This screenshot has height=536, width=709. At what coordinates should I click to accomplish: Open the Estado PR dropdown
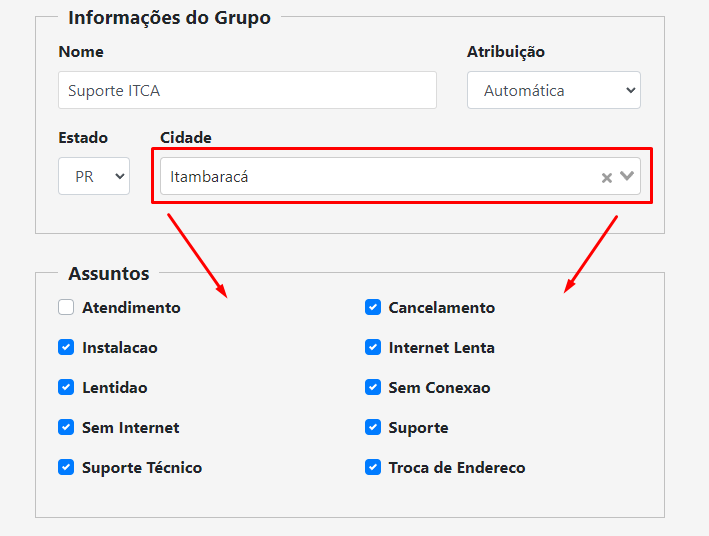pyautogui.click(x=94, y=176)
